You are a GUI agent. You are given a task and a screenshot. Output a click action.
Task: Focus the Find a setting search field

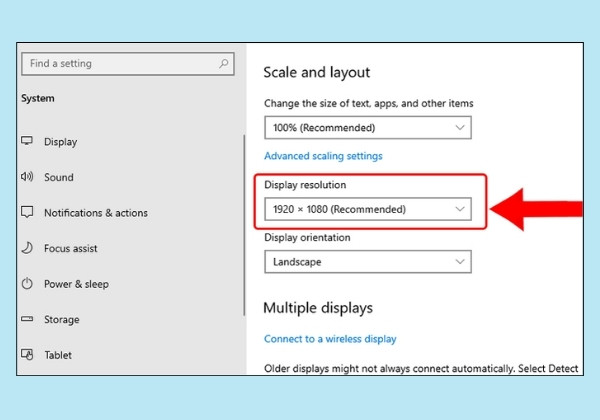coord(128,63)
